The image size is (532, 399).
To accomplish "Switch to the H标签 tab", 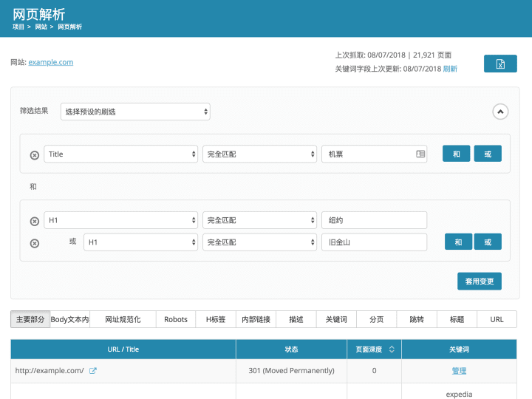I will (x=216, y=319).
